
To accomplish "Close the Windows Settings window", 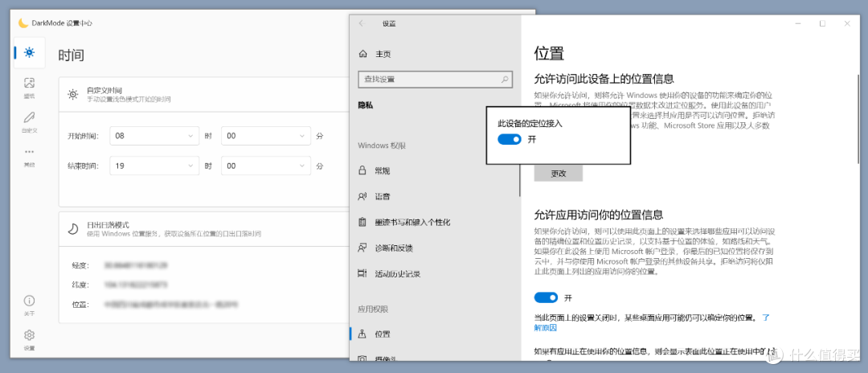I will (x=848, y=23).
